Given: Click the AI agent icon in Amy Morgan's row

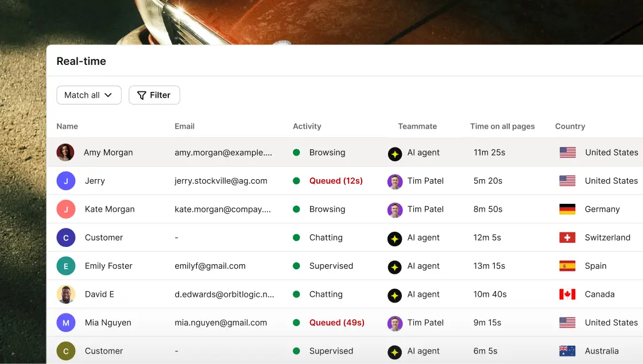Looking at the screenshot, I should [x=395, y=154].
